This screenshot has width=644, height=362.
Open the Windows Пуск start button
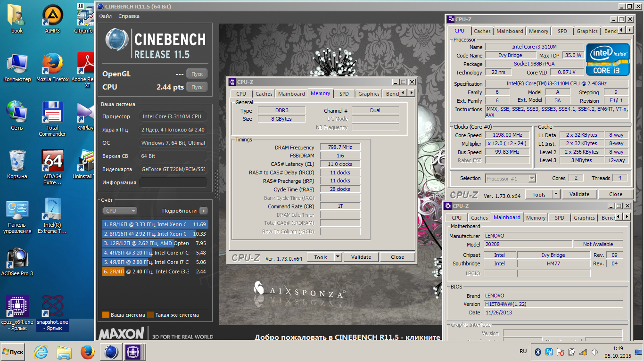(13, 352)
